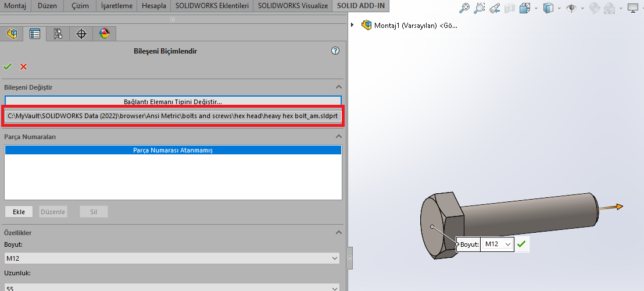
Task: Open the Hide/Show Items eye dropdown
Action: pyautogui.click(x=583, y=8)
